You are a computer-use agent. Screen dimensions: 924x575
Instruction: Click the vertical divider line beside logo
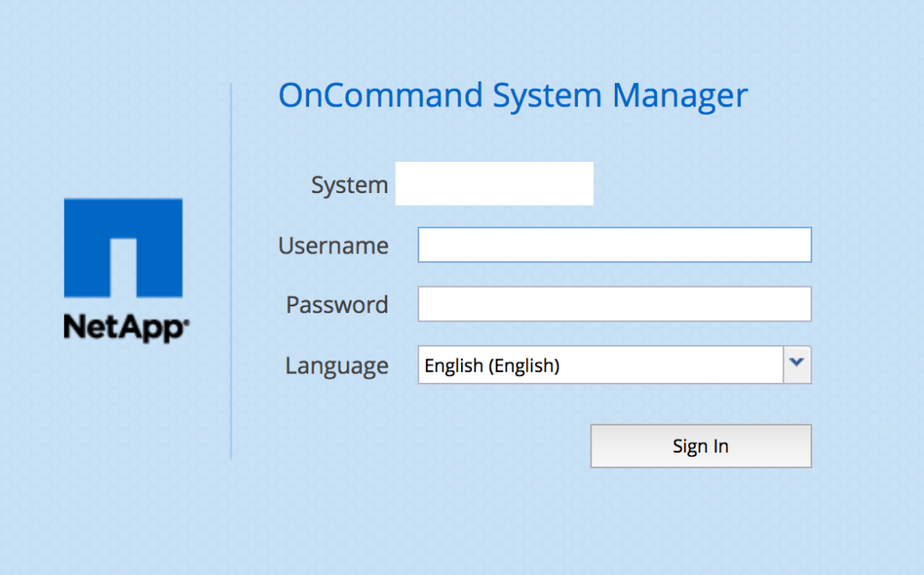point(231,270)
